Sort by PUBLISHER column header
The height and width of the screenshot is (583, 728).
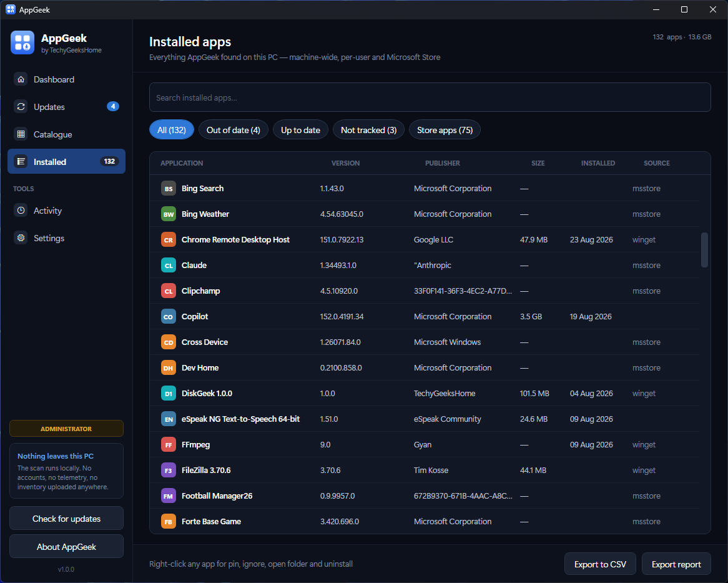443,163
